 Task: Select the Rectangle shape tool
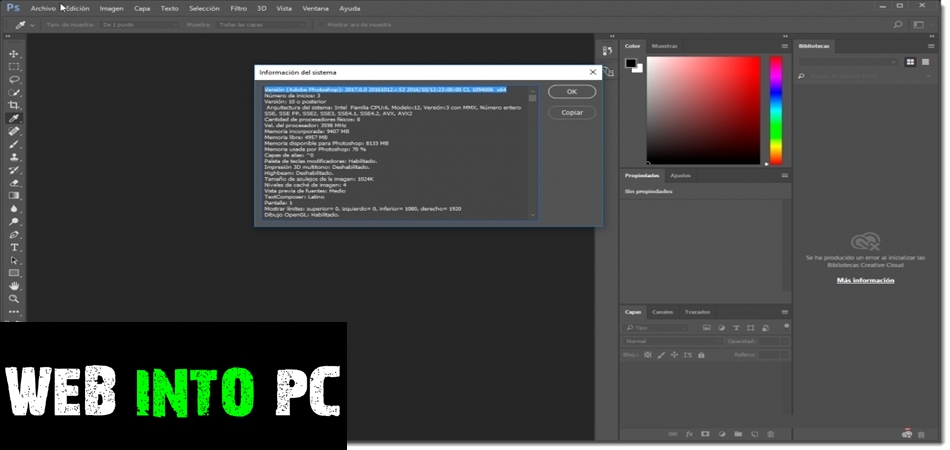[x=14, y=273]
